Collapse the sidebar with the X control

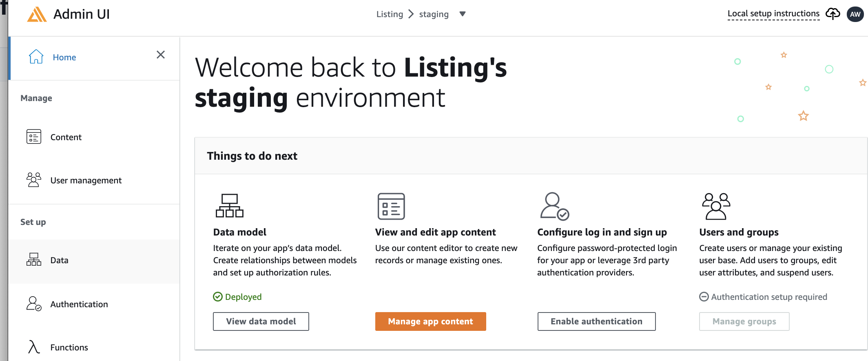click(161, 55)
